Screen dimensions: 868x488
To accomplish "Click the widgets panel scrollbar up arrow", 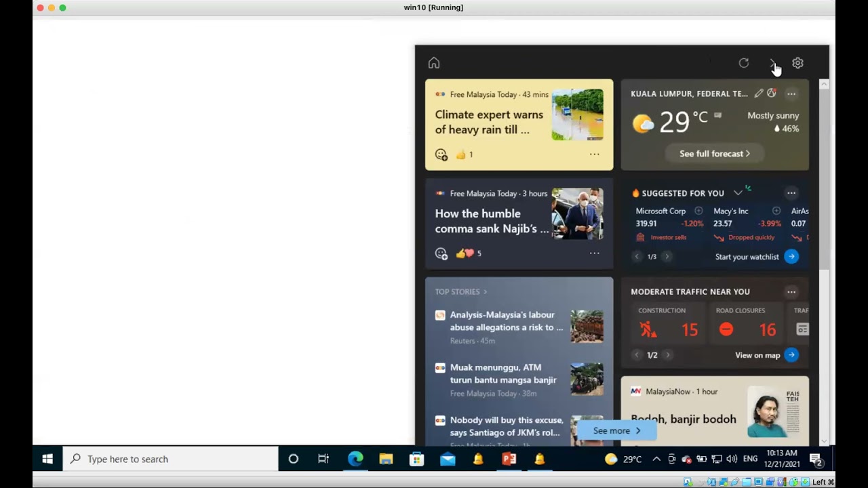I will click(824, 84).
